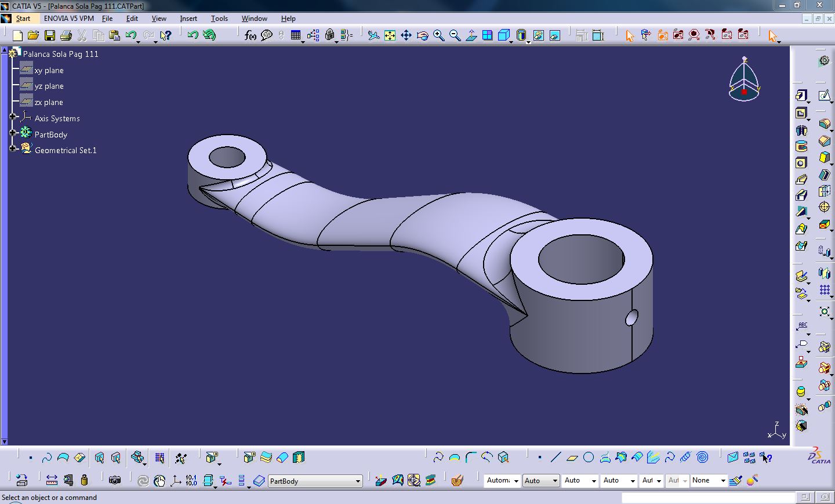Click the orange Select arrow tool
Screen dimensions: 835x504
[x=630, y=35]
